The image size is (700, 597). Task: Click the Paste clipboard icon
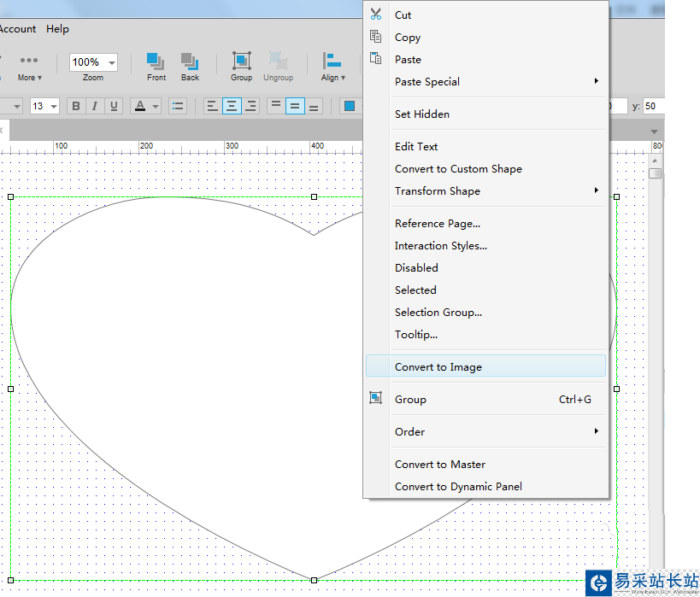[x=375, y=58]
